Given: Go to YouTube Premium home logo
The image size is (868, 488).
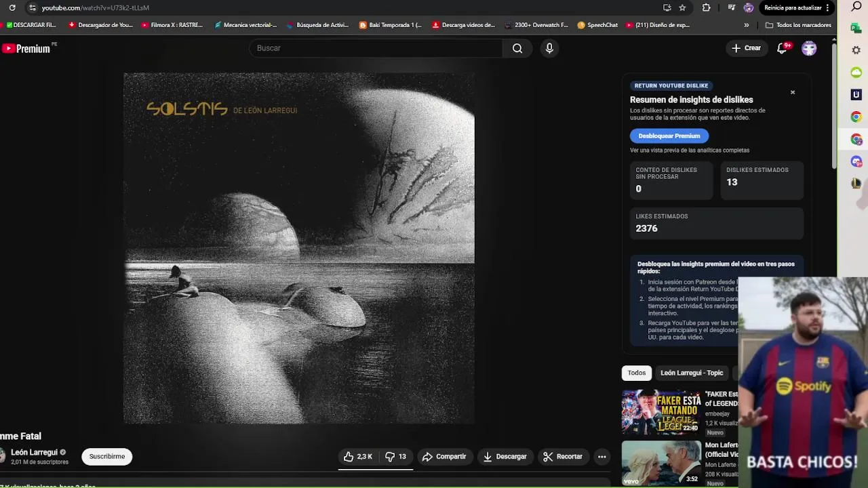Looking at the screenshot, I should click(26, 48).
